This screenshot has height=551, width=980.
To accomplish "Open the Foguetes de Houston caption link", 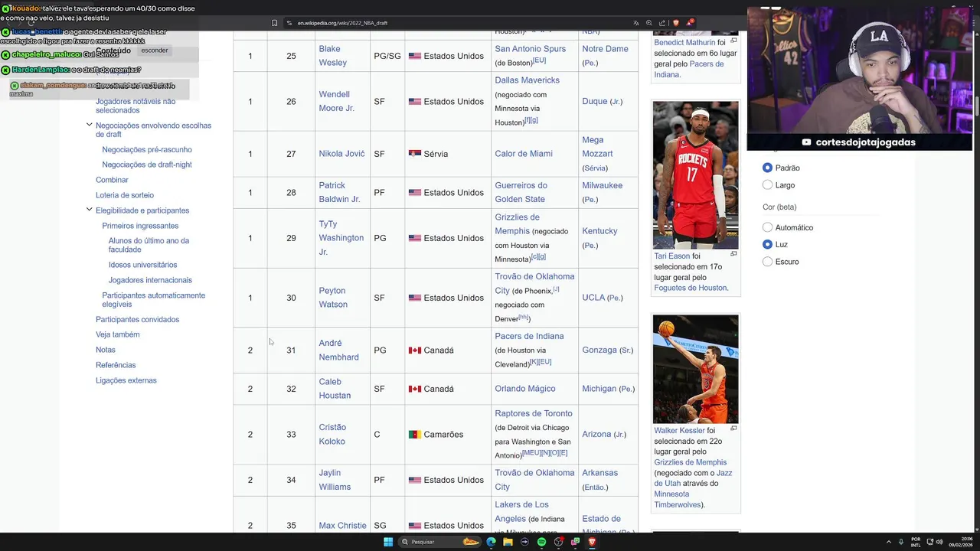I will pos(691,289).
